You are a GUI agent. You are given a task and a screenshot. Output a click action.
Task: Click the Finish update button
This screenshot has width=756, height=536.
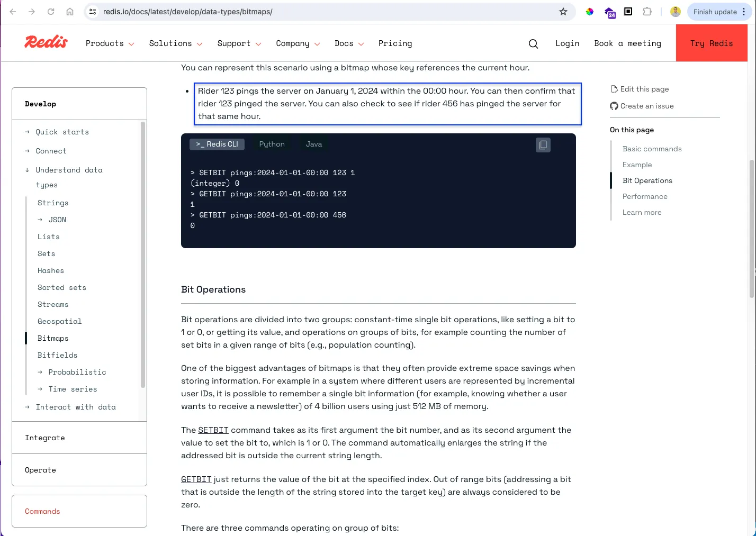(715, 12)
